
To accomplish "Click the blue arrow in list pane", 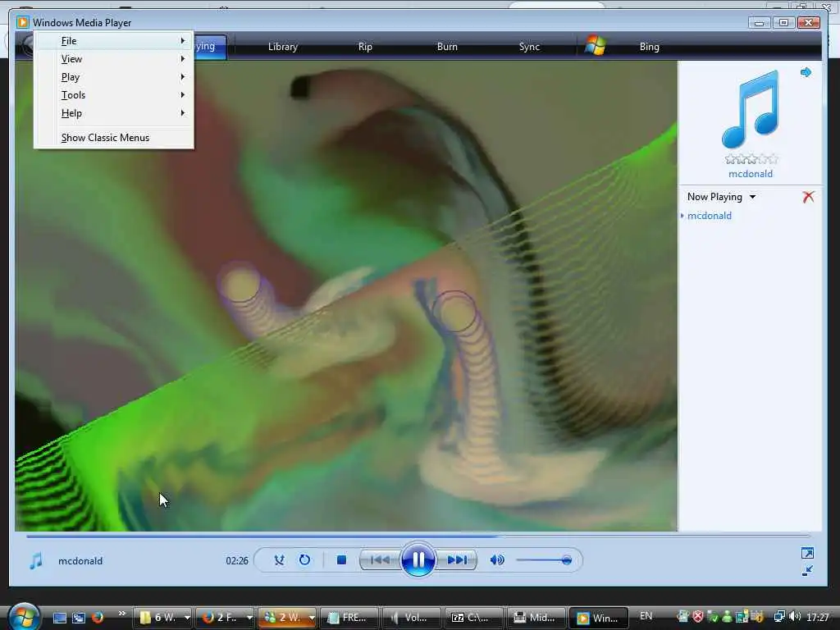I will [806, 72].
